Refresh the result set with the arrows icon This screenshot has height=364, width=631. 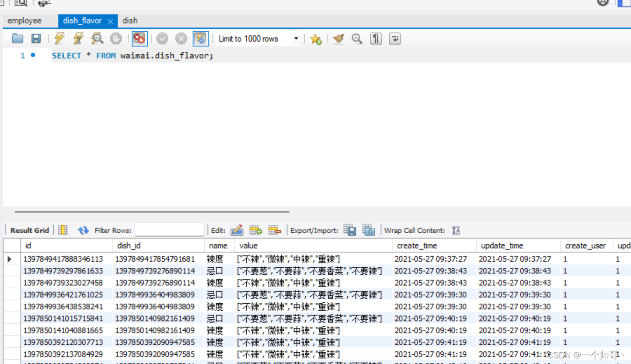83,230
